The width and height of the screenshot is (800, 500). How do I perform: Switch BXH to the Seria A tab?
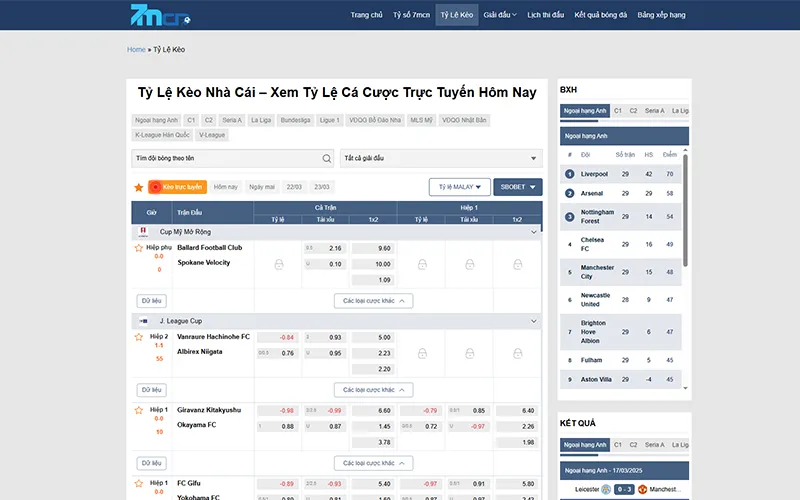pos(655,111)
